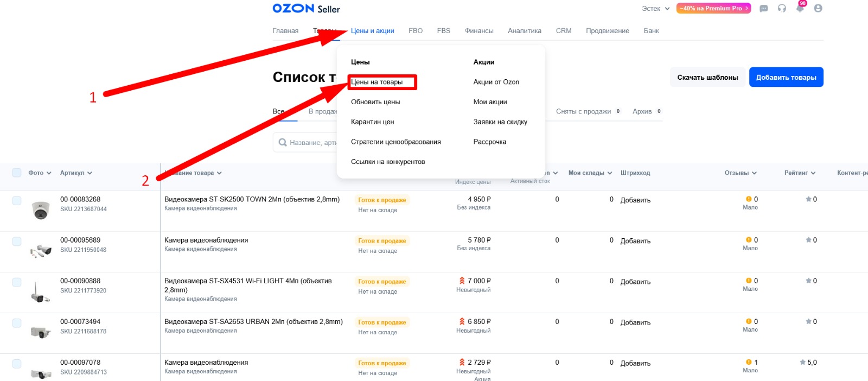Screen dimensions: 868x381
Task: Open the Банк menu
Action: coord(651,31)
